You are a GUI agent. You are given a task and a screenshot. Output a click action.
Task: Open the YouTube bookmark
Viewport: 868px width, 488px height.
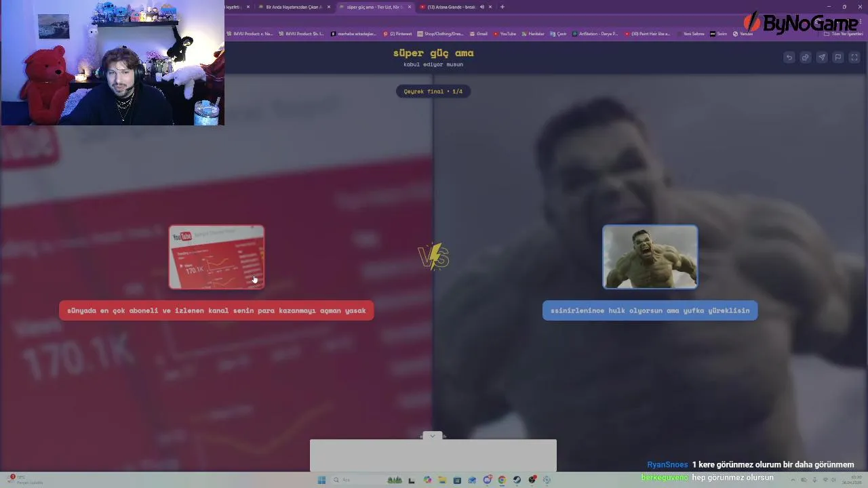(x=505, y=34)
